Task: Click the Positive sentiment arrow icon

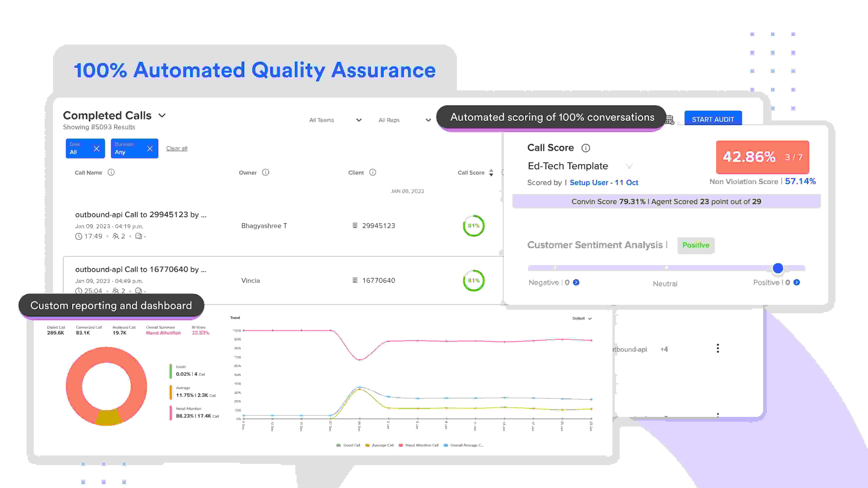Action: click(x=796, y=283)
